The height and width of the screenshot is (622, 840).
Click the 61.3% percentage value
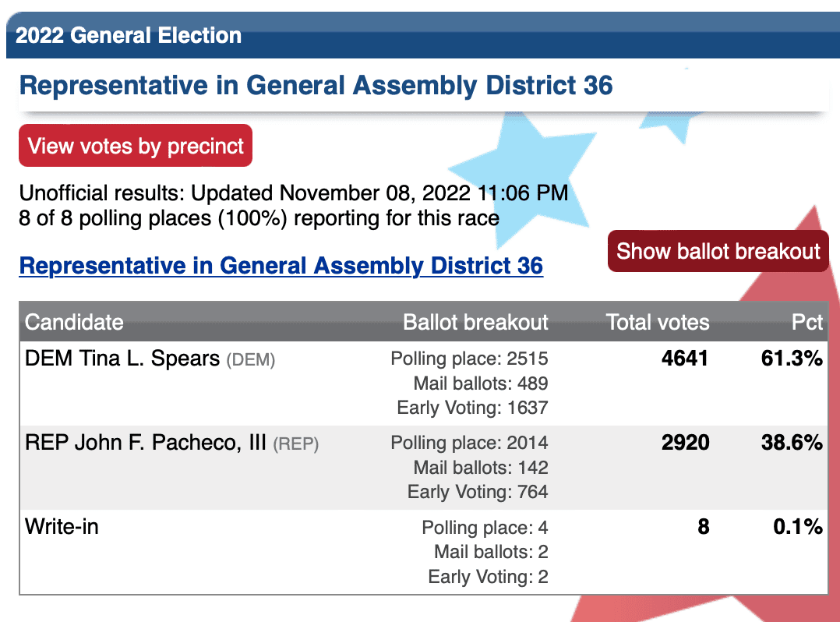791,359
